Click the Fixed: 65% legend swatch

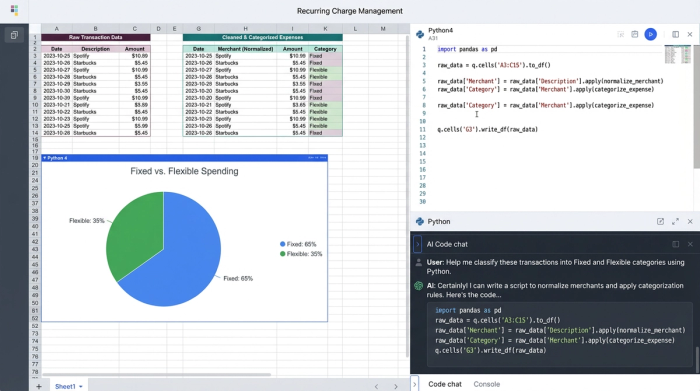(x=282, y=244)
